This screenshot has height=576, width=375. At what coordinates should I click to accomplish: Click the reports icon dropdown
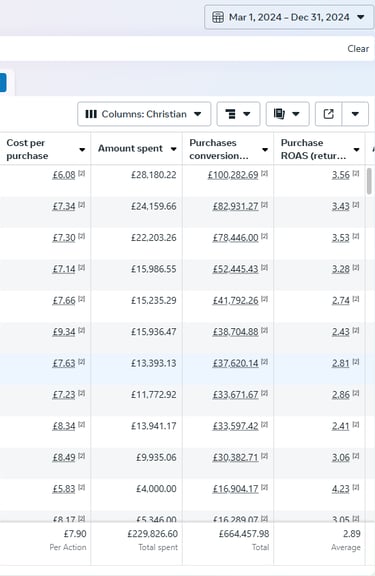(287, 114)
